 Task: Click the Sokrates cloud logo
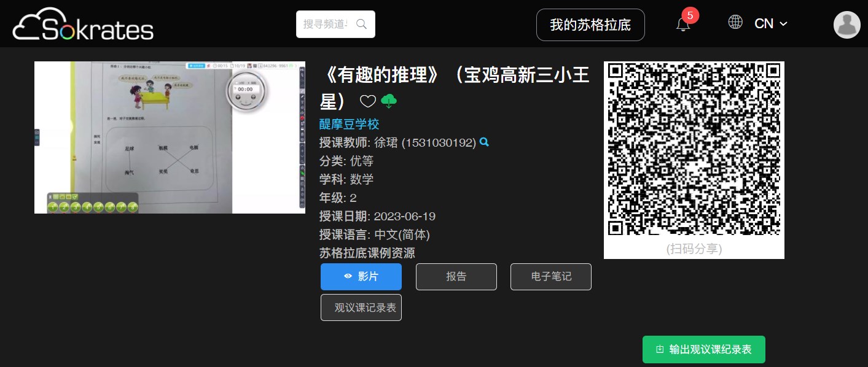coord(83,25)
